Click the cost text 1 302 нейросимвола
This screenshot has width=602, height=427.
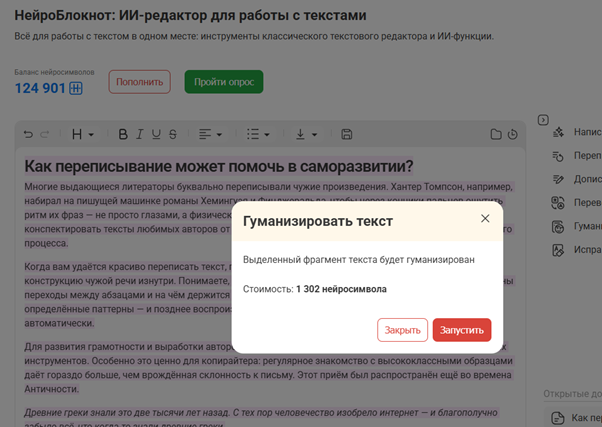pyautogui.click(x=341, y=289)
